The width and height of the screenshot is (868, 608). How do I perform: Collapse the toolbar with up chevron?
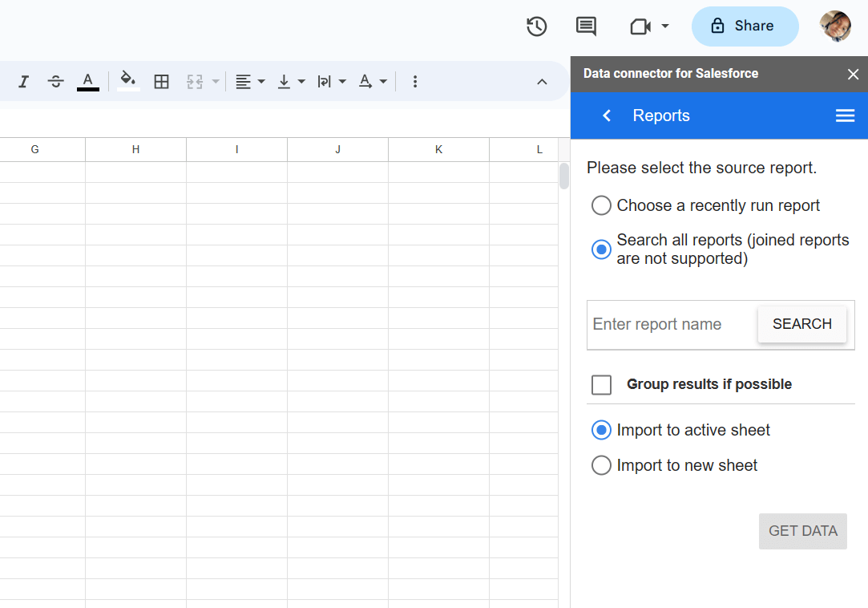point(542,82)
